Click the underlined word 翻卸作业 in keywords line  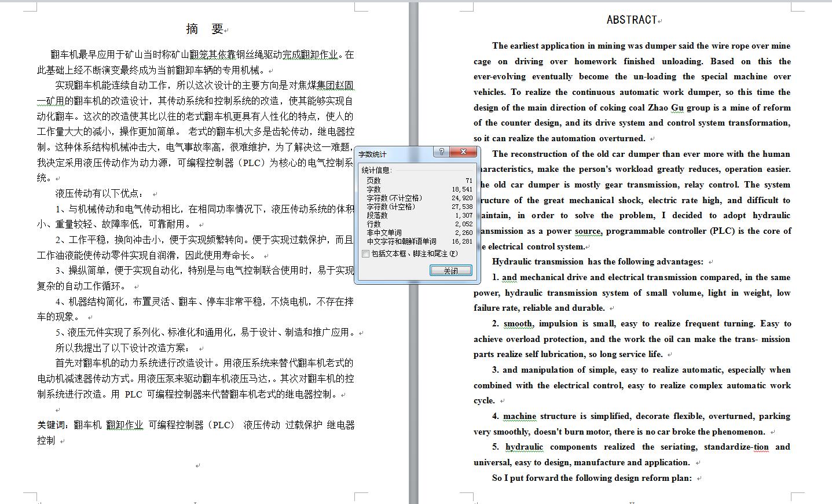coord(124,425)
